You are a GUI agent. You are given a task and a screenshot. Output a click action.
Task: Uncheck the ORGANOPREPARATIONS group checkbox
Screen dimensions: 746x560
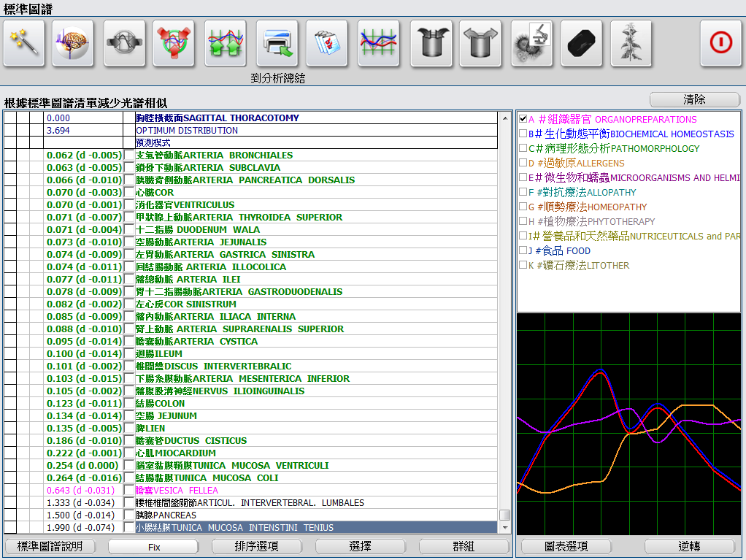pos(523,120)
